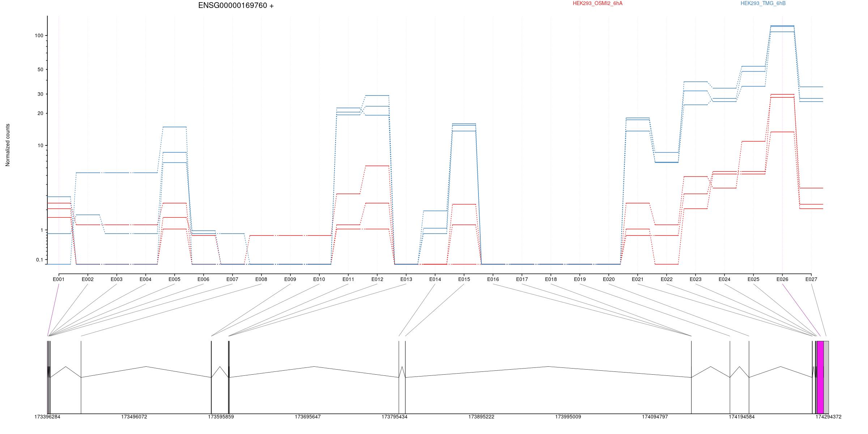Click exon label E021
This screenshot has height=434, width=868.
(x=638, y=279)
